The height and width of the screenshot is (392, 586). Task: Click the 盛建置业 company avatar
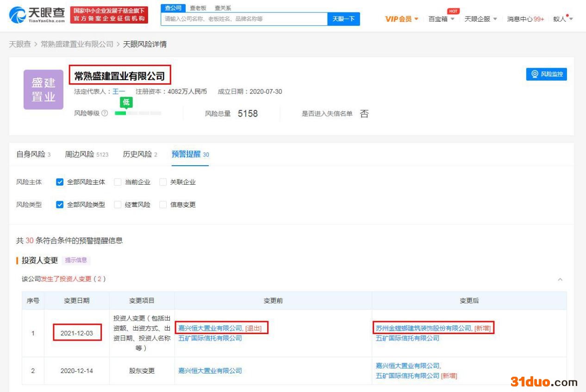44,90
